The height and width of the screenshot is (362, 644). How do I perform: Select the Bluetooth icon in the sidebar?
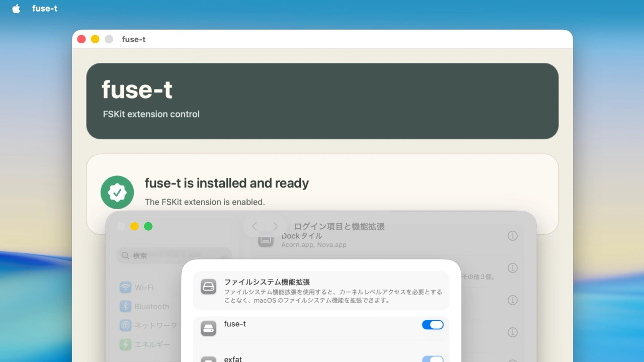(x=125, y=306)
